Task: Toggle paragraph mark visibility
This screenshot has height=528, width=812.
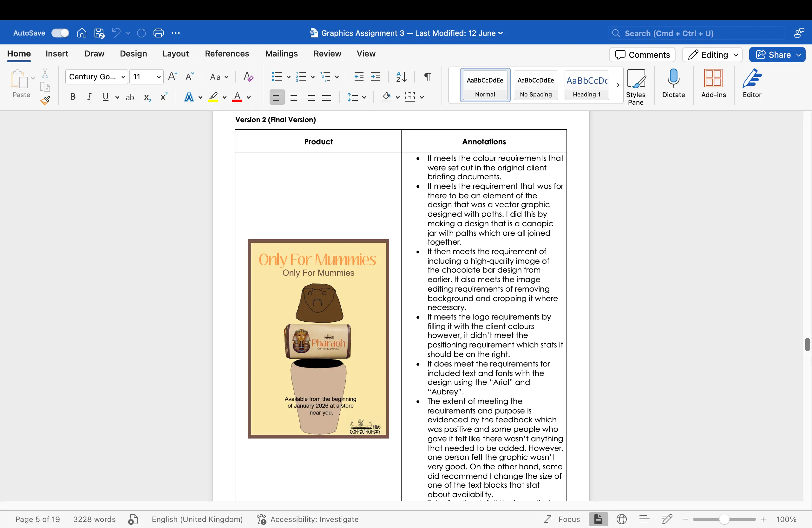Action: tap(427, 77)
